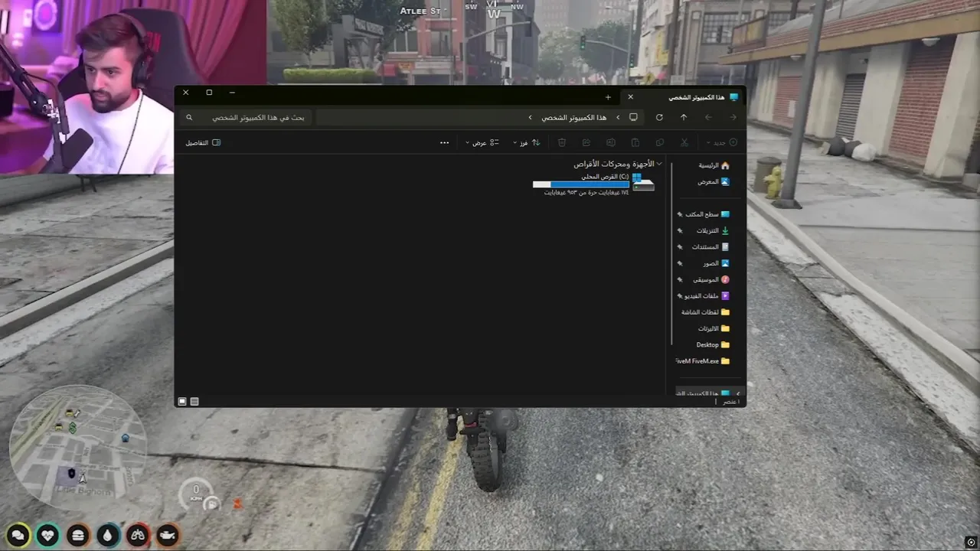The height and width of the screenshot is (551, 980).
Task: Click the water drop thirst HUD icon
Action: (x=108, y=535)
